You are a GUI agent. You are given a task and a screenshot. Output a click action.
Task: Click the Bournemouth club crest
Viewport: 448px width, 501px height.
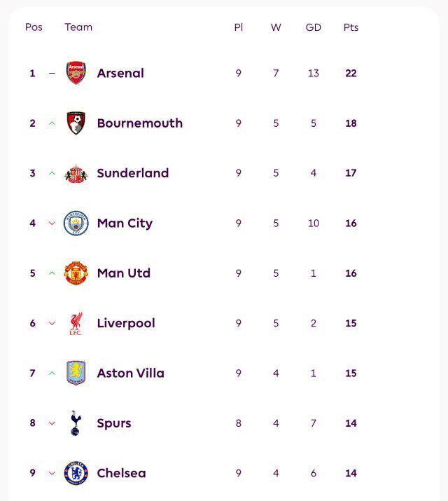coord(76,123)
